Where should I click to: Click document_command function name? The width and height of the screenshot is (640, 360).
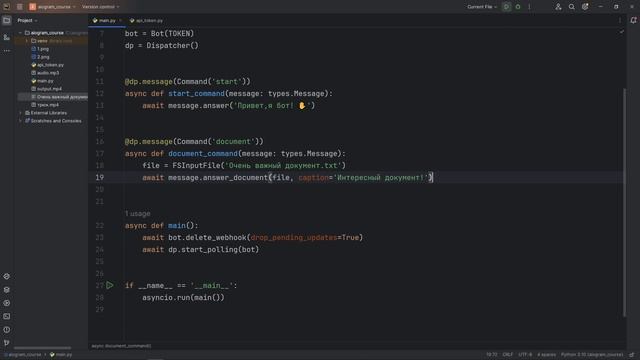tap(203, 153)
